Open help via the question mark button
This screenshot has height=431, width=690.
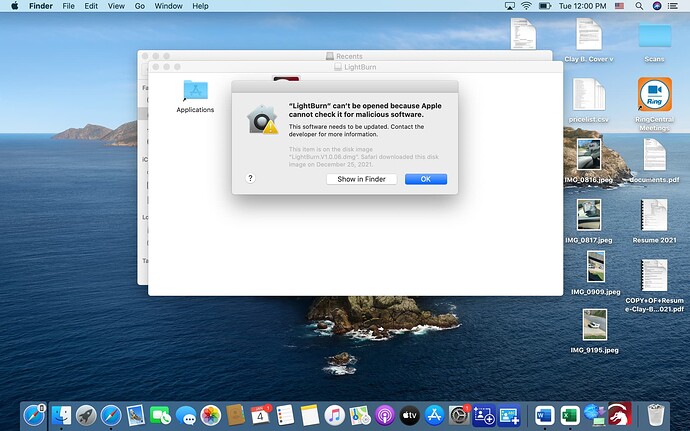(250, 178)
